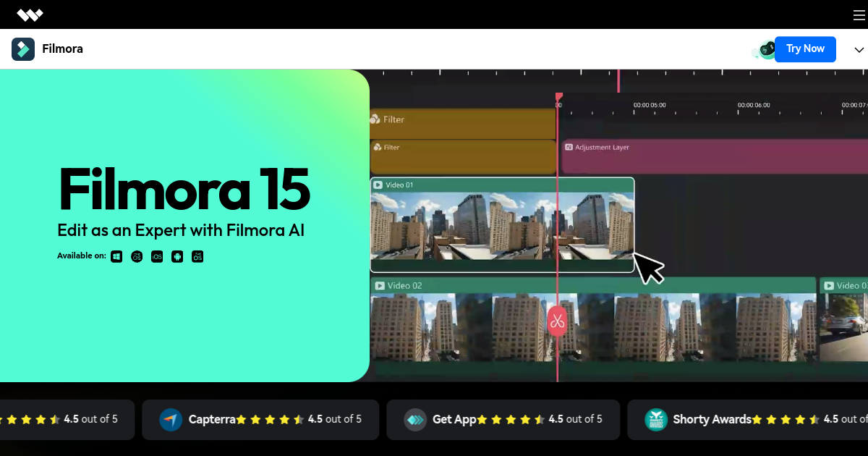Click the Filmora logo icon in the header
The image size is (868, 456).
click(x=22, y=48)
